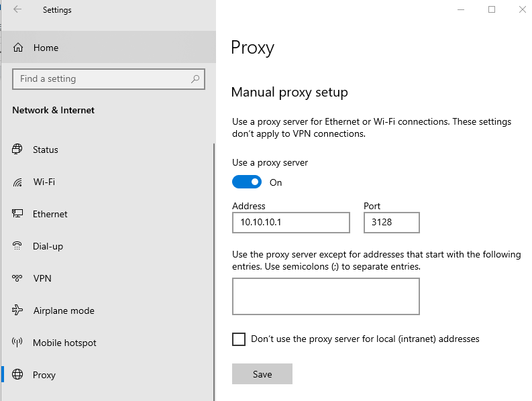This screenshot has width=532, height=401.
Task: Click the Status globe icon
Action: pos(18,150)
